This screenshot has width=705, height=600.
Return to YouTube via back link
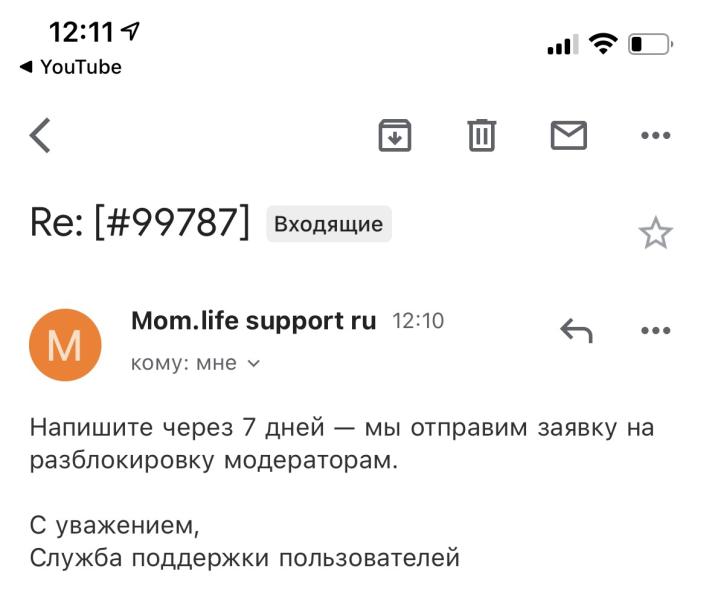point(70,67)
